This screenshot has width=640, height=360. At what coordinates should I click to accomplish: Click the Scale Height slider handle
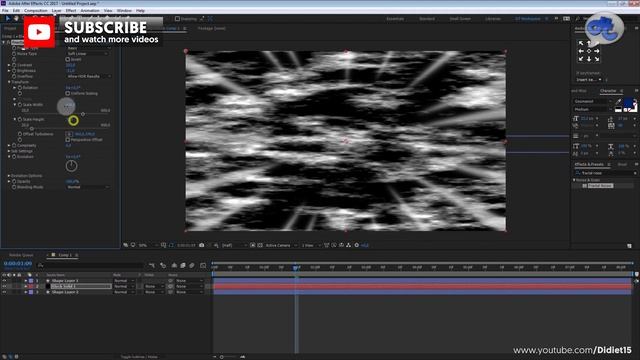pyautogui.click(x=32, y=129)
